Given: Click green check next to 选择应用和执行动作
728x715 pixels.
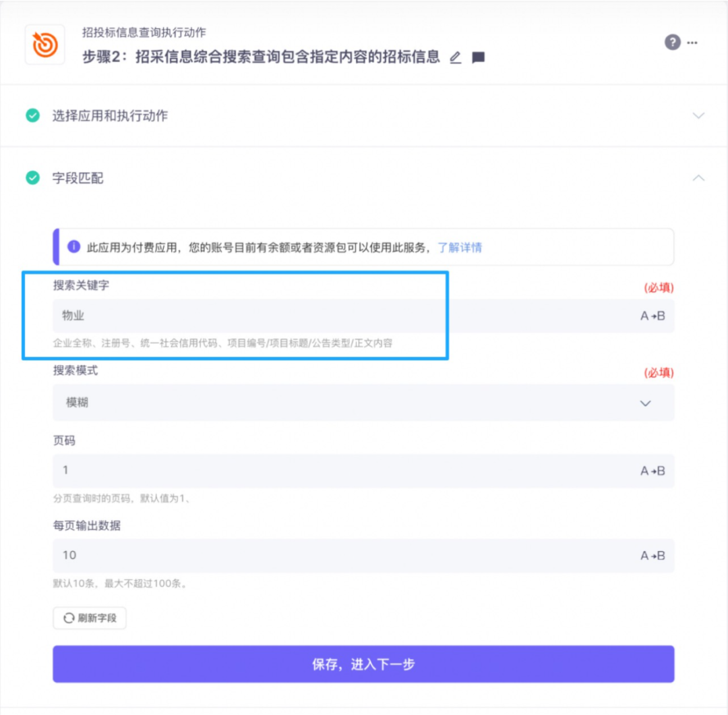Looking at the screenshot, I should [32, 115].
